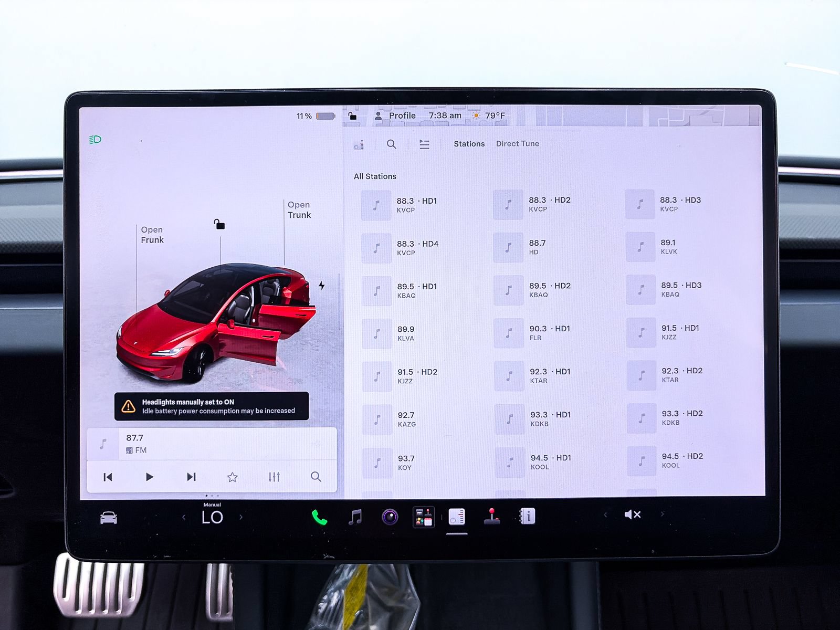Image resolution: width=840 pixels, height=630 pixels.
Task: Decrease volume with the left arrow
Action: click(605, 514)
